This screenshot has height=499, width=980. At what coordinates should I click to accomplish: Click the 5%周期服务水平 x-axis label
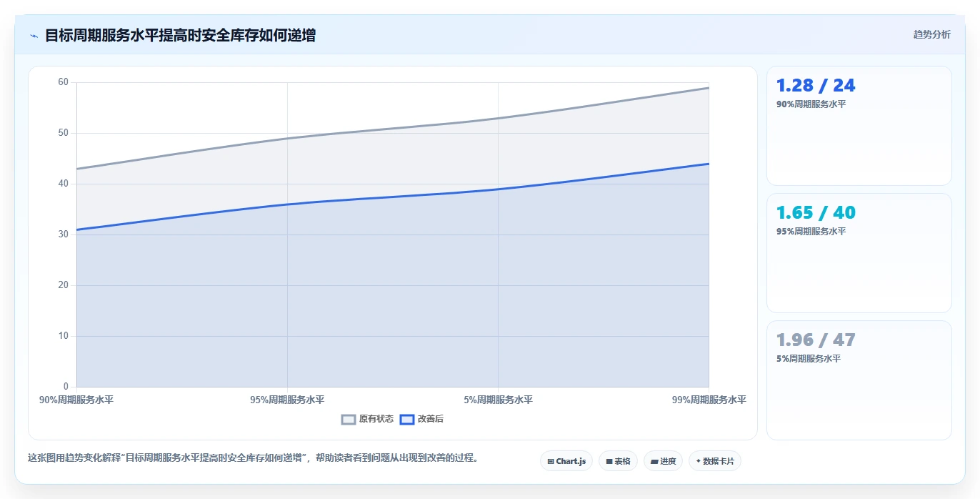pos(498,400)
